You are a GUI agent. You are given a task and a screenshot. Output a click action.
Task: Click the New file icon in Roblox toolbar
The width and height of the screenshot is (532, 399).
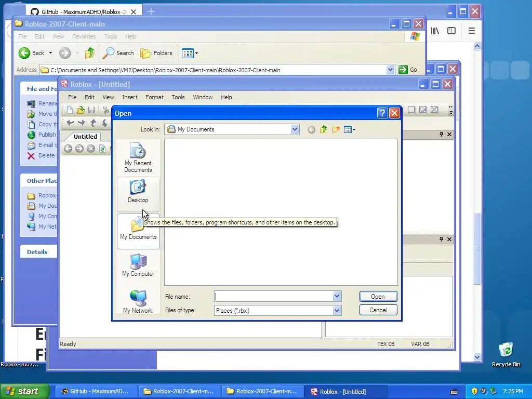(x=70, y=110)
